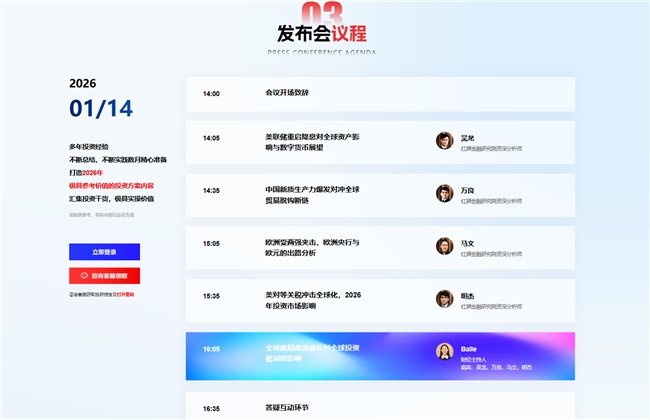Viewport: 650px width, 420px height.
Task: Click host Baile's avatar photo
Action: 445,351
